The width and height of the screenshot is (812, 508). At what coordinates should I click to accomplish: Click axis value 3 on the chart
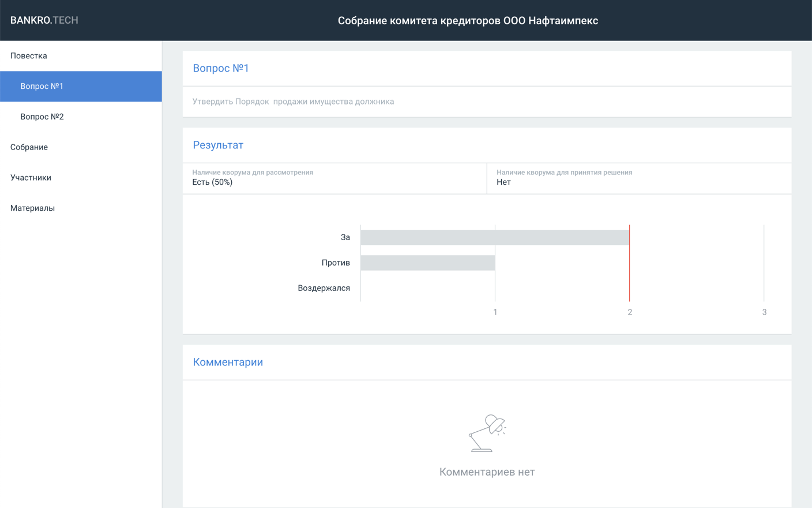tap(764, 312)
